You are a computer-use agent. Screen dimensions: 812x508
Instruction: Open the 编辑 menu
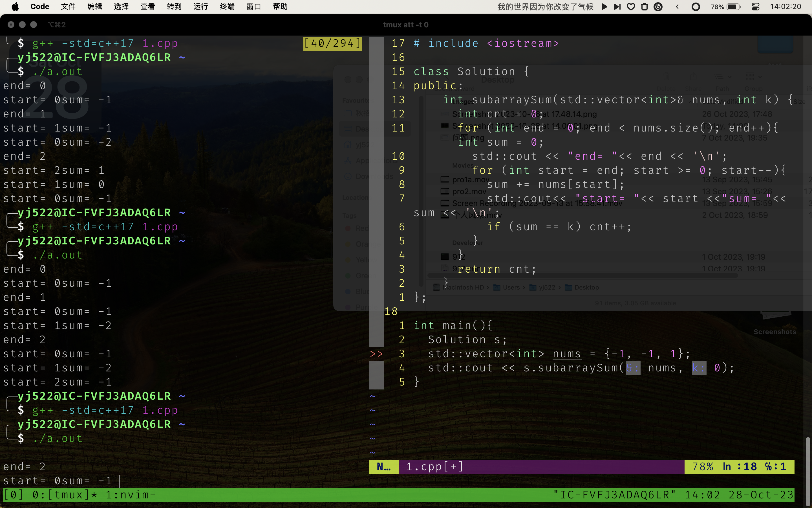click(95, 7)
